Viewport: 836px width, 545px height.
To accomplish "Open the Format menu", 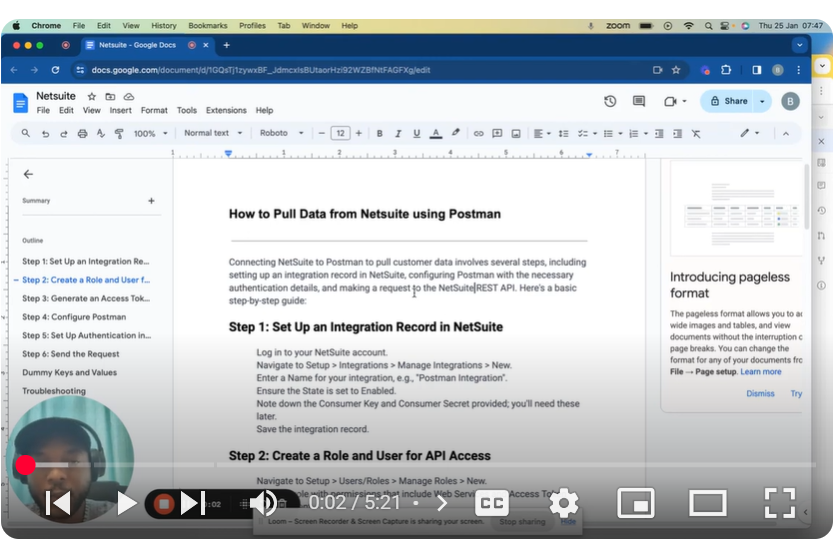I will tap(154, 110).
